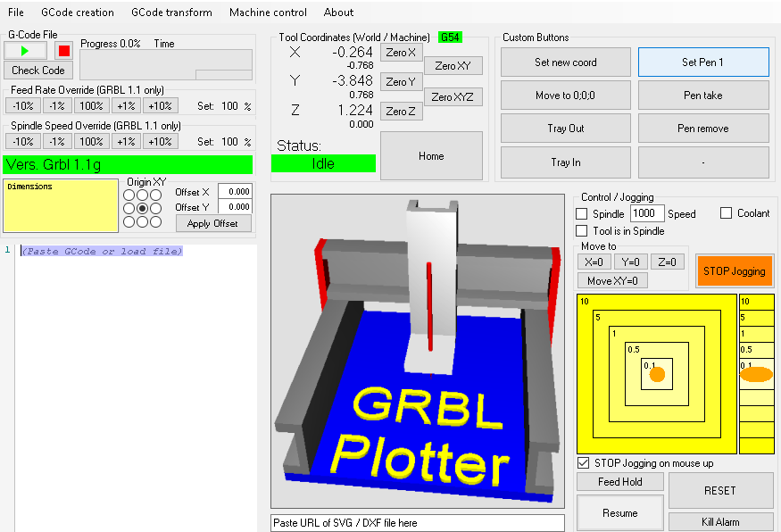Screen dimensions: 781x532
Task: Open the File menu
Action: [16, 12]
